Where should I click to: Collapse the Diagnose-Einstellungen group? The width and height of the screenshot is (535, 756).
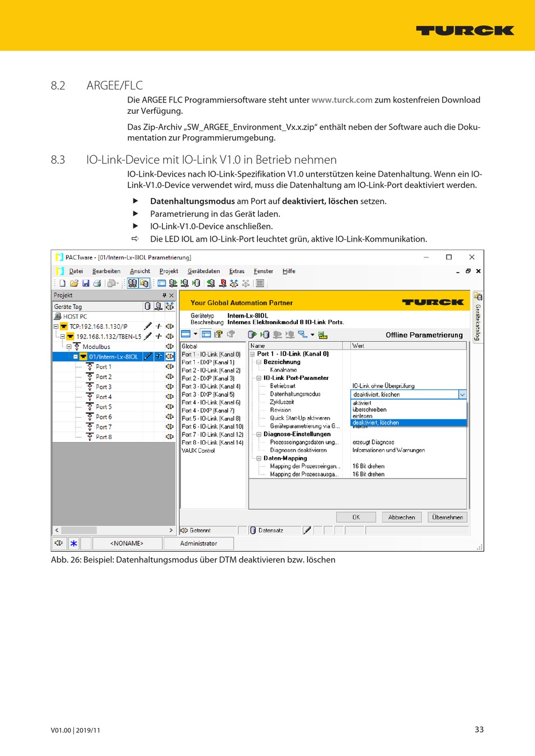[259, 435]
